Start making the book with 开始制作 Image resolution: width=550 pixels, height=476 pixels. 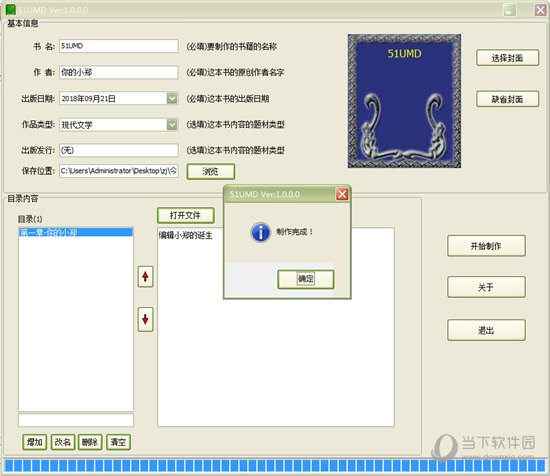click(486, 246)
